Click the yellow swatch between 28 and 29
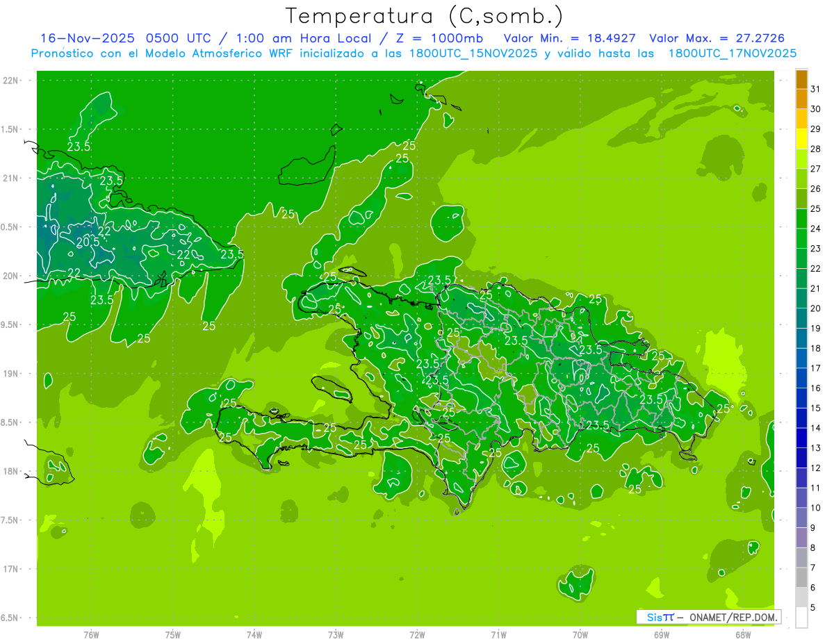The height and width of the screenshot is (644, 834). click(x=801, y=139)
